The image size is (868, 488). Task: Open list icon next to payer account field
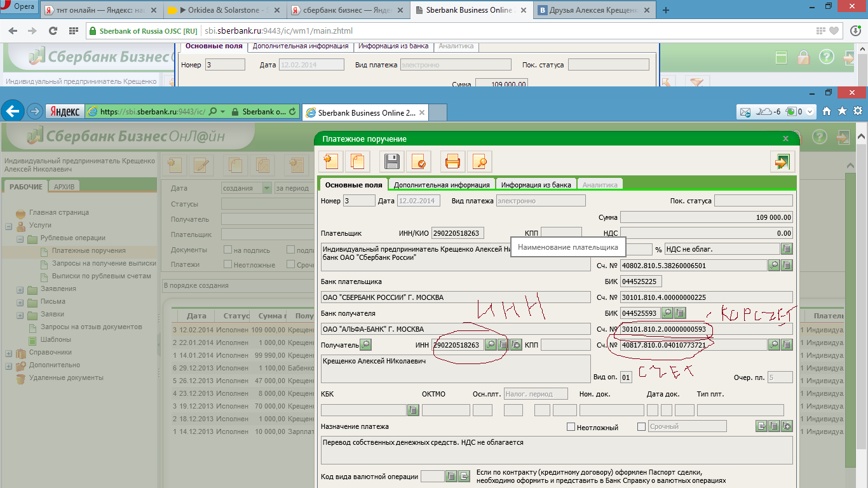tap(787, 266)
